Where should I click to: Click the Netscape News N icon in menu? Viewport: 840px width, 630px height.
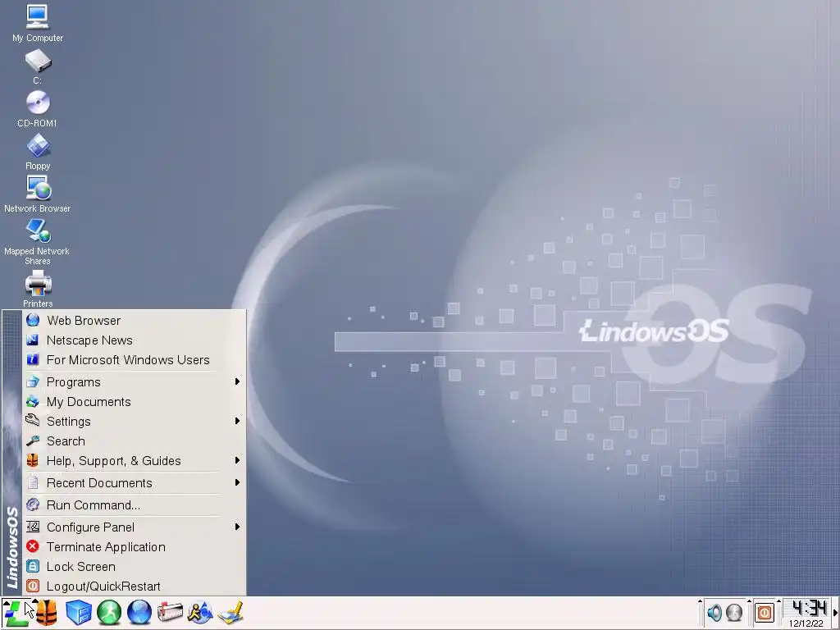click(33, 340)
